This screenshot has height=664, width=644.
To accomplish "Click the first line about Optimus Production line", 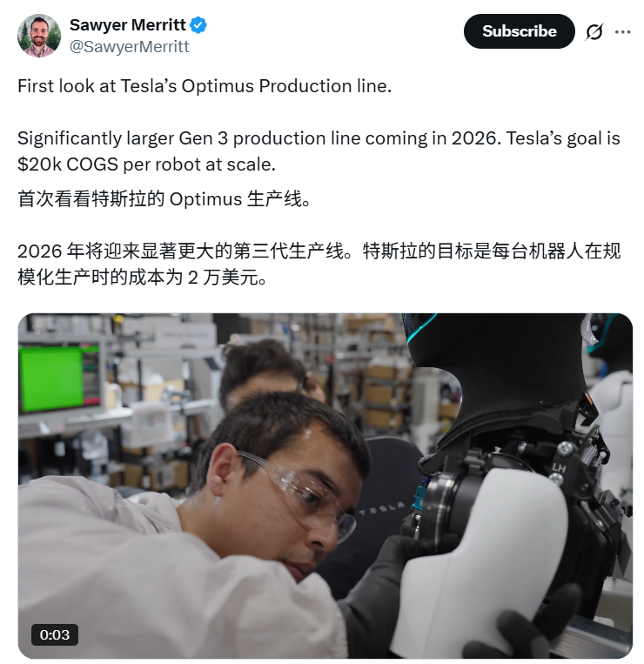I will pyautogui.click(x=205, y=86).
